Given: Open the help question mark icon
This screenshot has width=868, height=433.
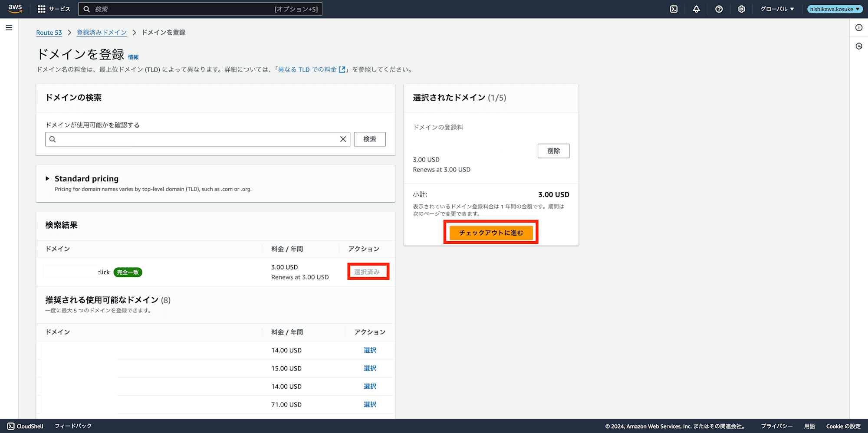Looking at the screenshot, I should coord(719,9).
